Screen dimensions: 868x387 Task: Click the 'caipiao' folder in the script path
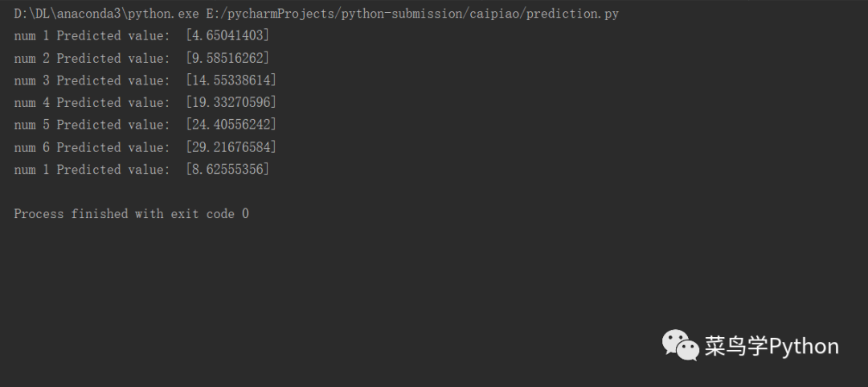[494, 14]
